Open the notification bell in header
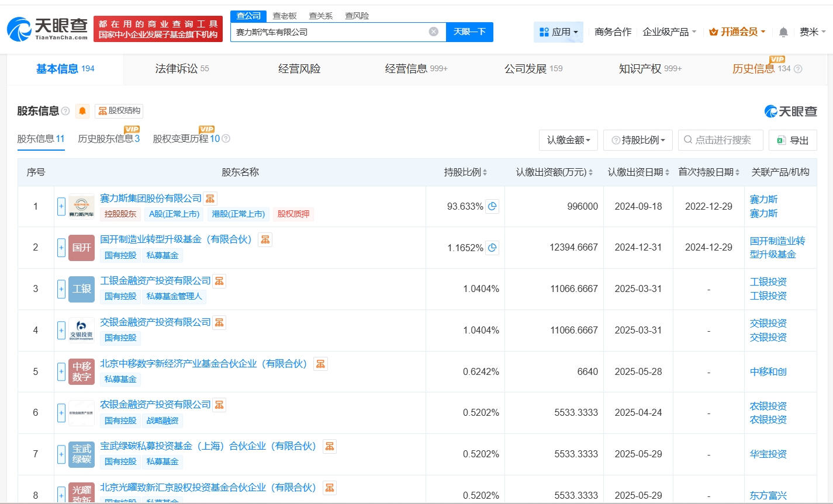 [783, 32]
